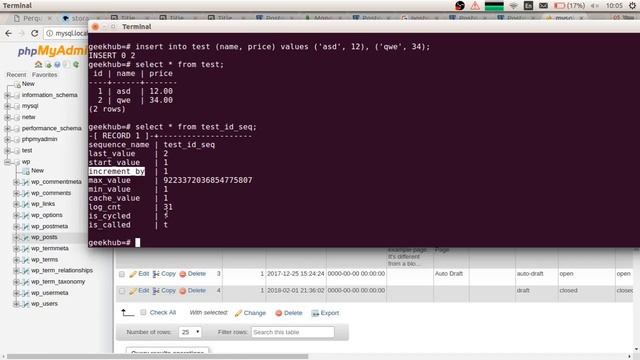Click the system monitor graph indicator
Screen dimensions: 640x360
click(x=494, y=6)
